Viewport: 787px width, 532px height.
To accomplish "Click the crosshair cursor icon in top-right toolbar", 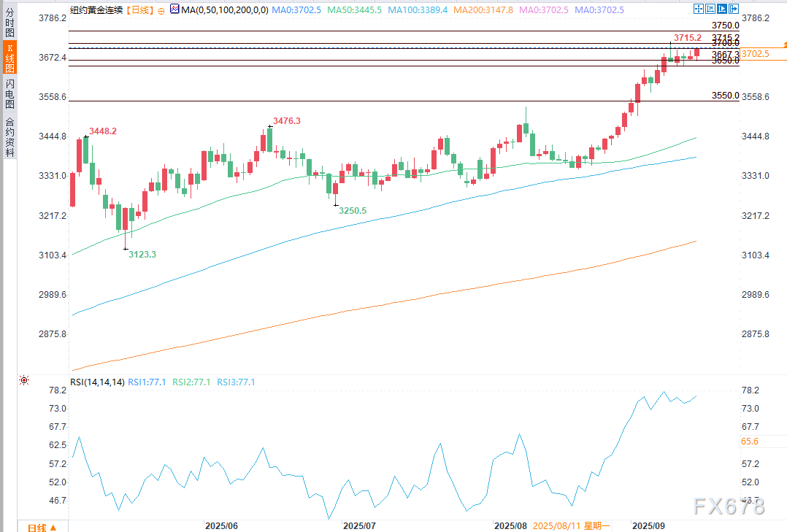I will click(x=699, y=9).
